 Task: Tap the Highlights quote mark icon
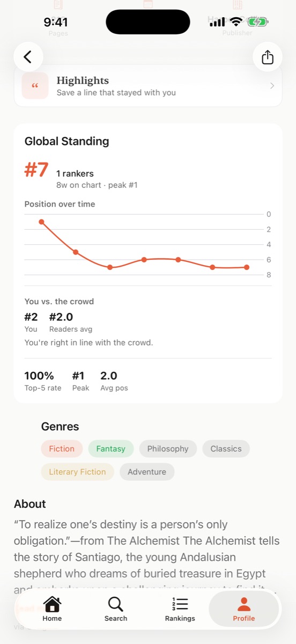(x=35, y=86)
